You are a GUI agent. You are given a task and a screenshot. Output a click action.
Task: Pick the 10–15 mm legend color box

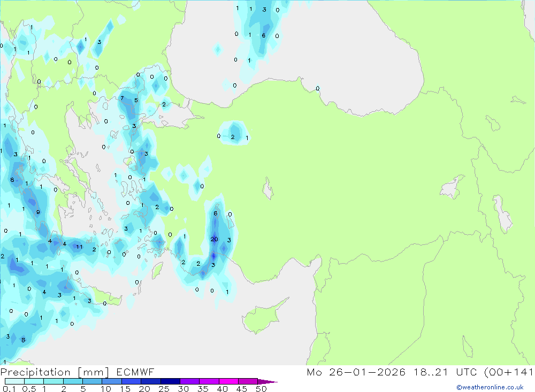pos(112,381)
